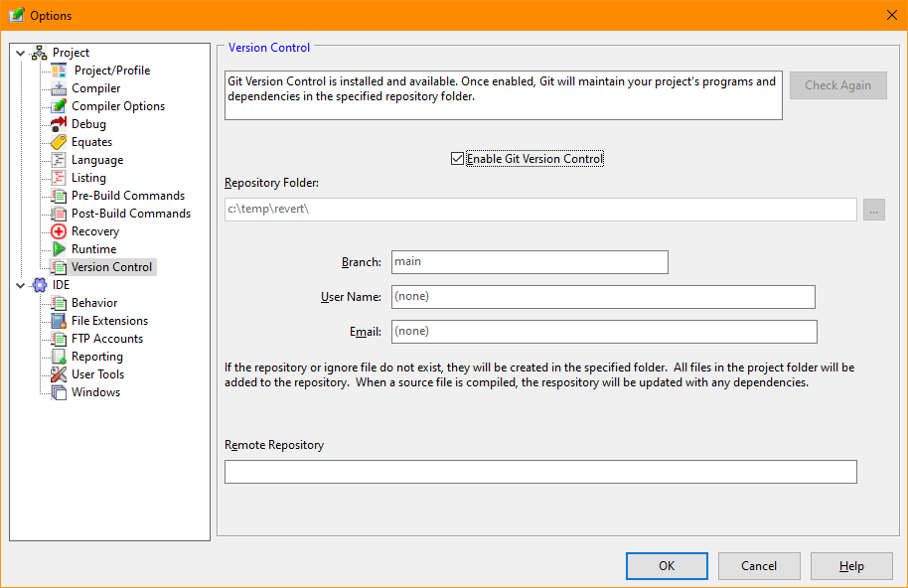Viewport: 908px width, 588px height.
Task: Collapse the Project tree node
Action: 21,53
